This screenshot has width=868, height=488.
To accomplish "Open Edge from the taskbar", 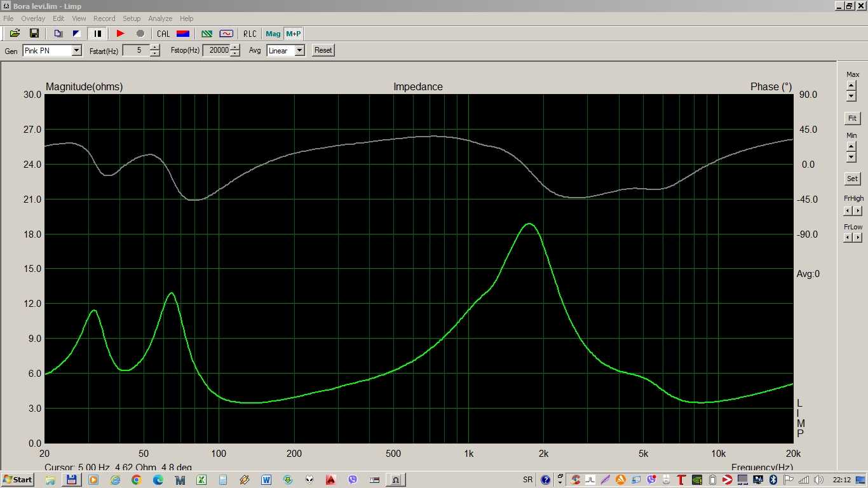I will [158, 480].
